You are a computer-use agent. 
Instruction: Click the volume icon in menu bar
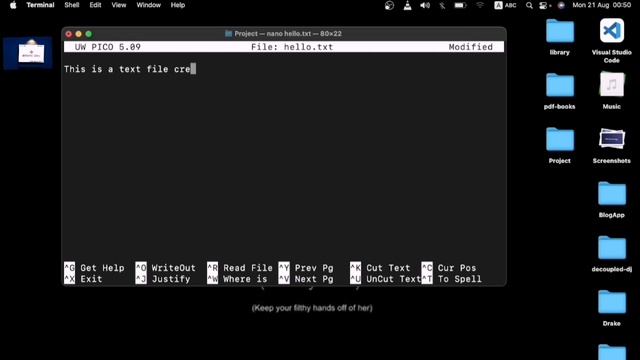pos(425,5)
